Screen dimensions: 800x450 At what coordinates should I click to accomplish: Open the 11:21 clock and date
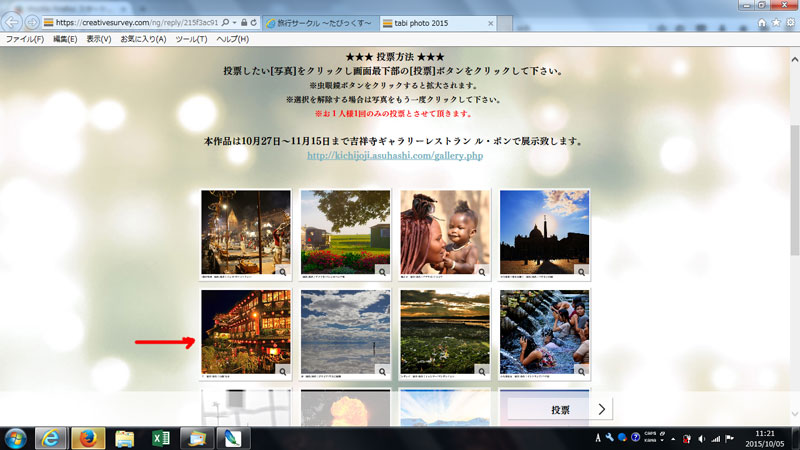point(764,439)
